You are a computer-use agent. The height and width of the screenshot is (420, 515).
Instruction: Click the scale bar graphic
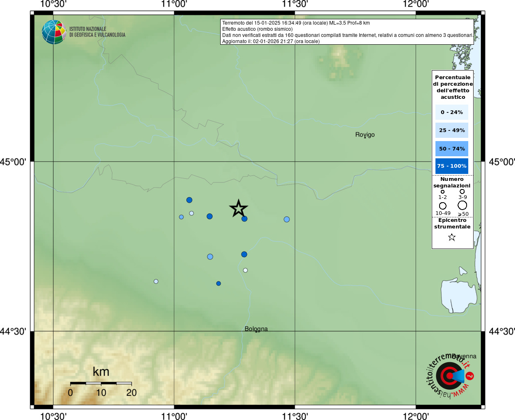click(x=101, y=383)
